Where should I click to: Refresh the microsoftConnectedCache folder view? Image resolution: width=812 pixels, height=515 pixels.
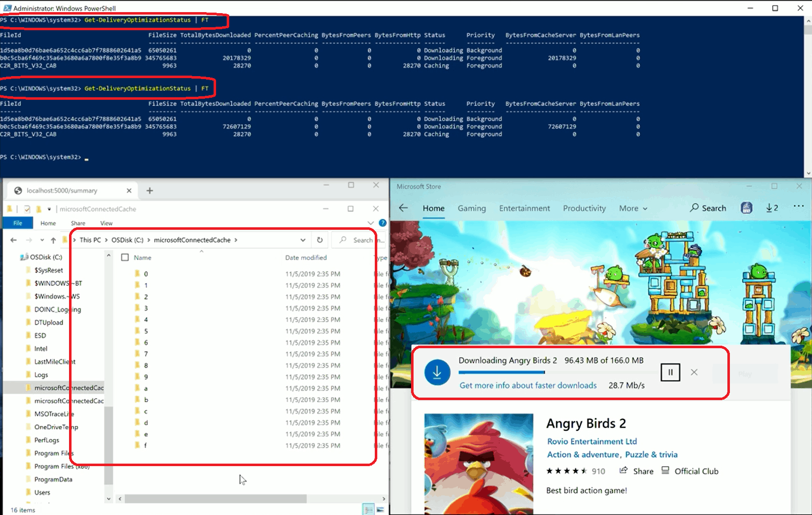(320, 240)
